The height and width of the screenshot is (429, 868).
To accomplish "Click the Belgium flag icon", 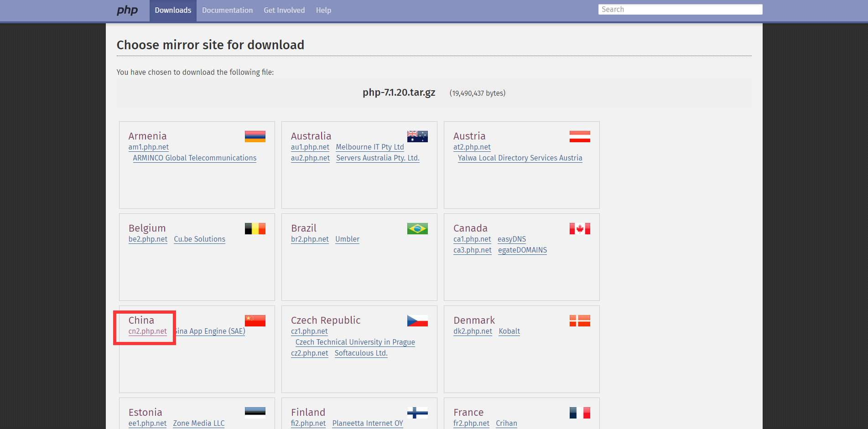I will point(255,228).
